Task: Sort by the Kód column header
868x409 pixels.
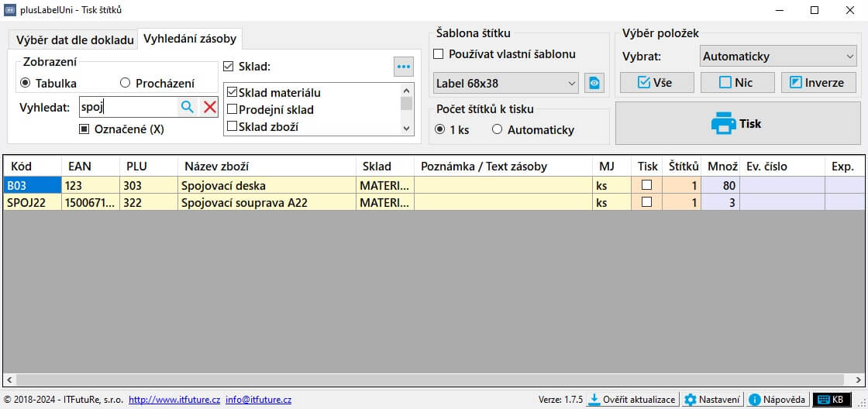Action: point(33,167)
